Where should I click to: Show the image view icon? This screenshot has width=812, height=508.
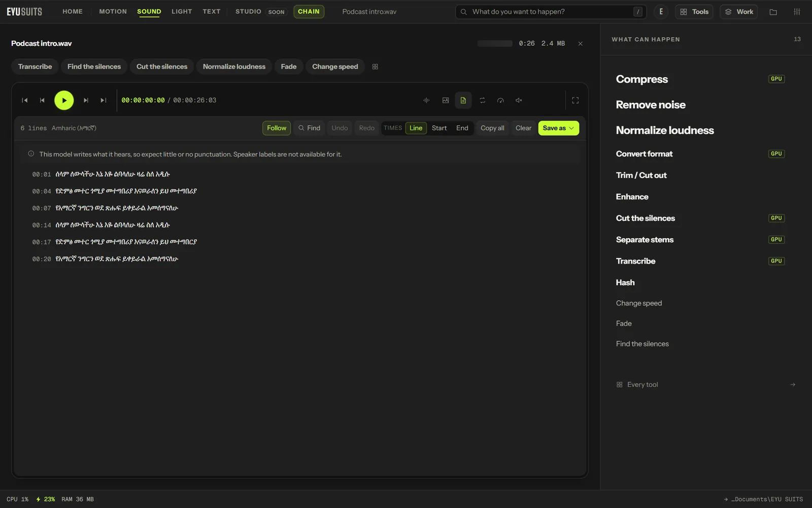(446, 101)
